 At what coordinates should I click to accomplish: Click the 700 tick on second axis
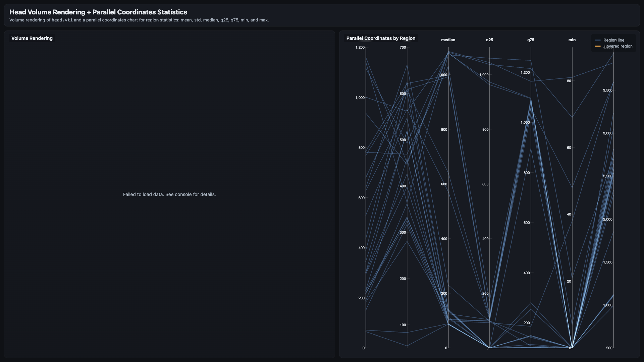(x=403, y=47)
